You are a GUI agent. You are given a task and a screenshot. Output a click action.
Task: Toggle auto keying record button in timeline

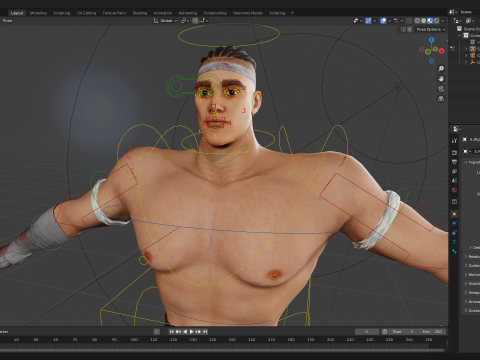(157, 332)
